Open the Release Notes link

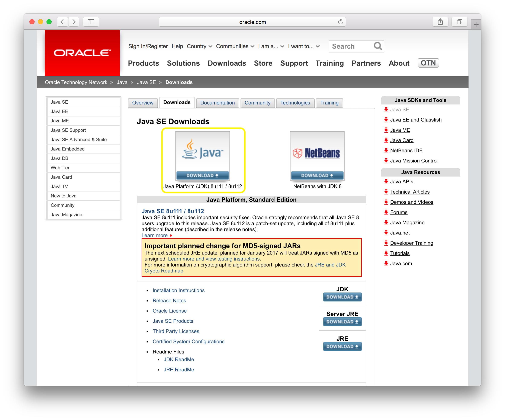[169, 301]
